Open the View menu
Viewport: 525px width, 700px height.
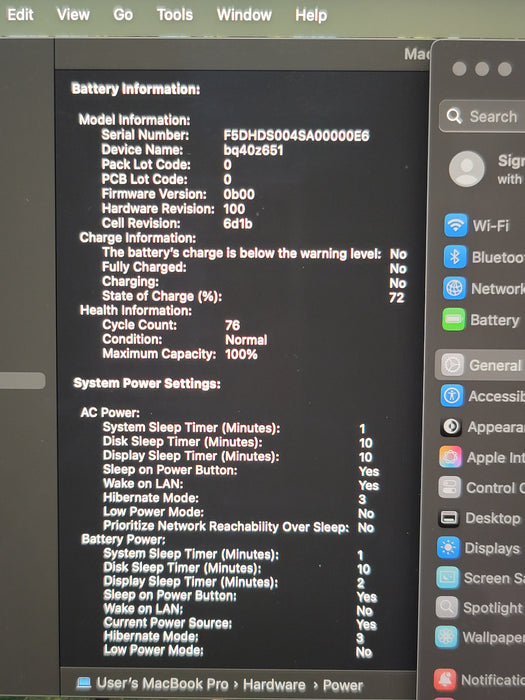[x=73, y=14]
